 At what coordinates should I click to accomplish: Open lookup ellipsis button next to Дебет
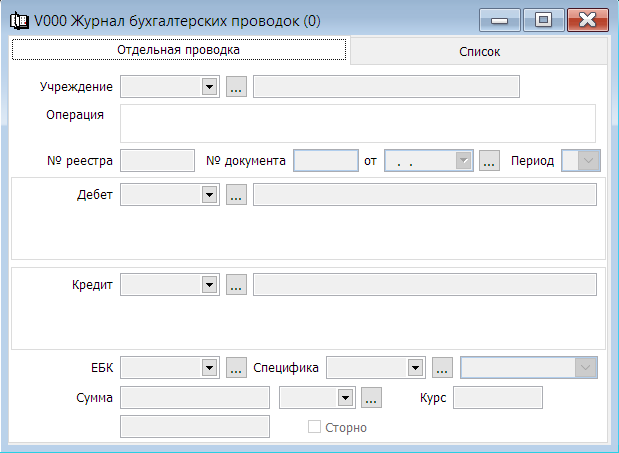[x=236, y=195]
